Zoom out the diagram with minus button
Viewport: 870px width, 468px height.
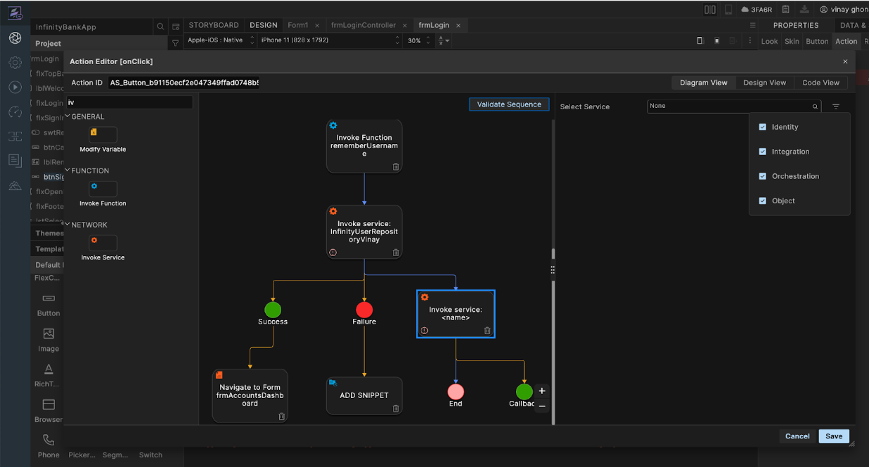pos(542,405)
